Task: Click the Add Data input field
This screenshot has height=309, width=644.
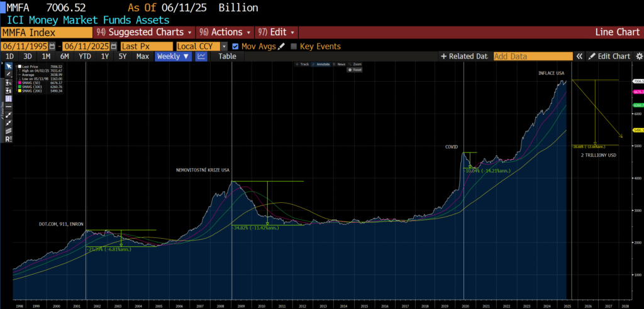Action: [533, 57]
